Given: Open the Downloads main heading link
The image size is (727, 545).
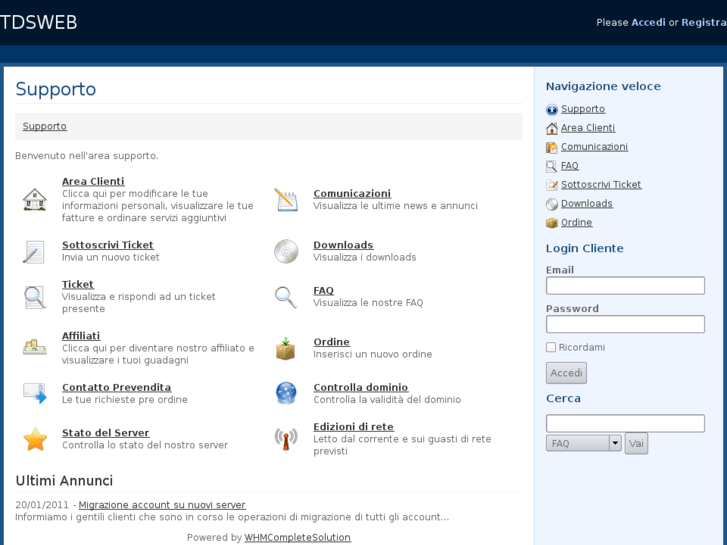Looking at the screenshot, I should (x=343, y=245).
